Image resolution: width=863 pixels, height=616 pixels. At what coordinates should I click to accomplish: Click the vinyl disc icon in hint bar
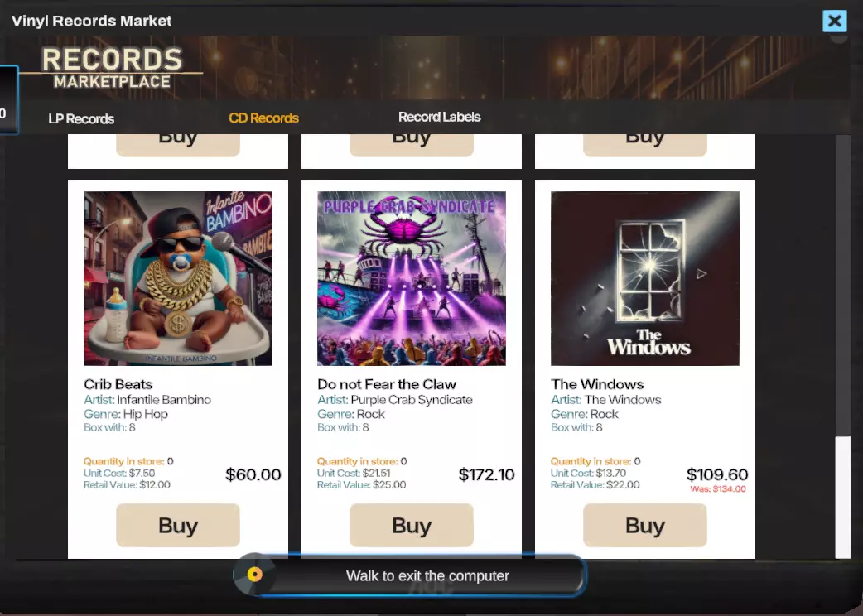click(x=254, y=575)
